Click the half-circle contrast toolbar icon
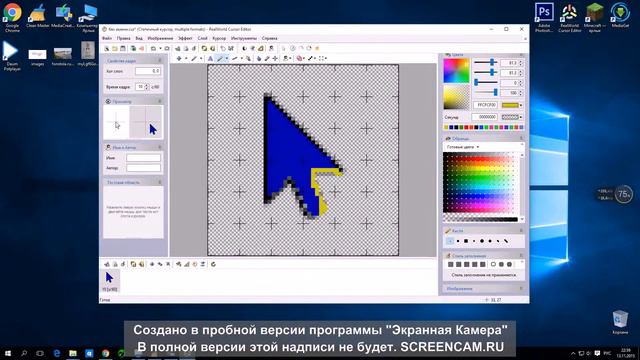The height and width of the screenshot is (360, 640). (244, 48)
